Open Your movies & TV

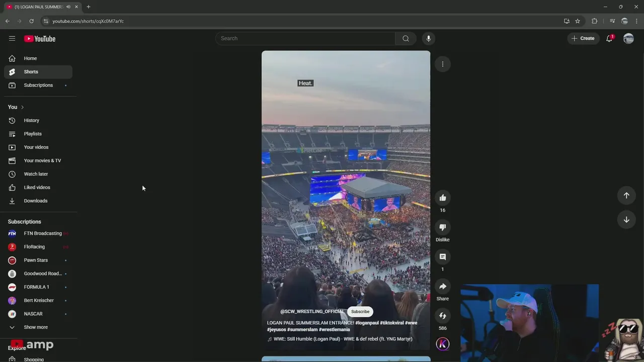[38, 161]
